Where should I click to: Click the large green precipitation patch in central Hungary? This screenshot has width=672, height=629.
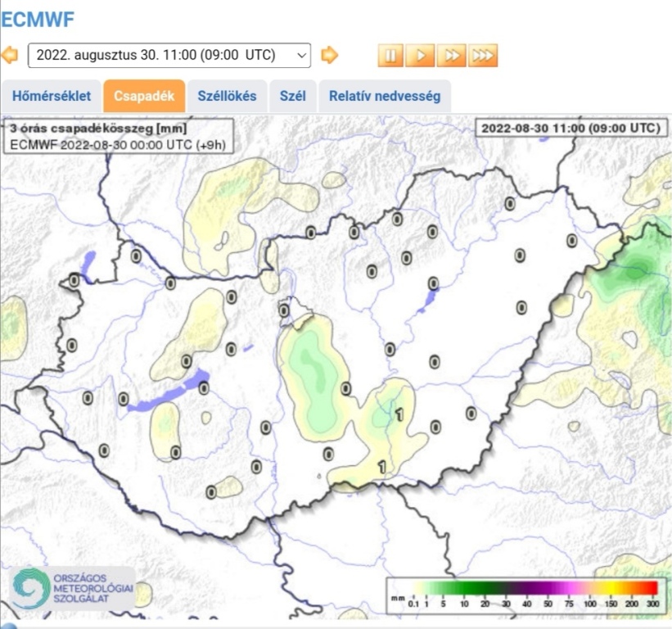pyautogui.click(x=311, y=369)
